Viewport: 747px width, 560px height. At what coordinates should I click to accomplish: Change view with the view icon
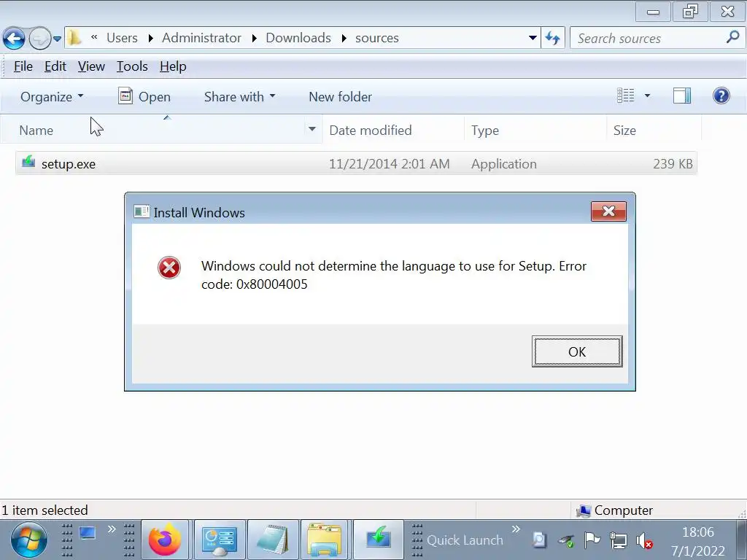click(625, 96)
